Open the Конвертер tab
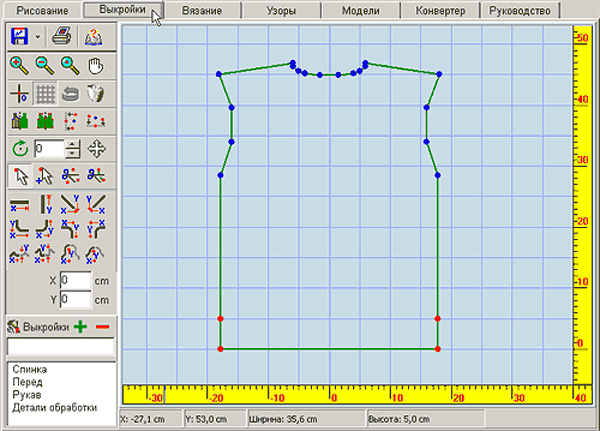Viewport: 600px width, 431px height. [440, 10]
